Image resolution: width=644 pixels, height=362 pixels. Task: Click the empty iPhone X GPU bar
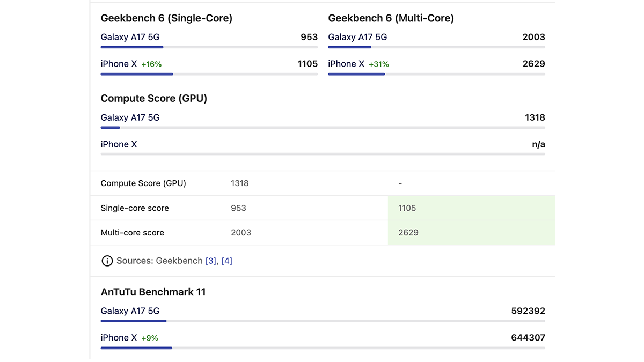(322, 154)
